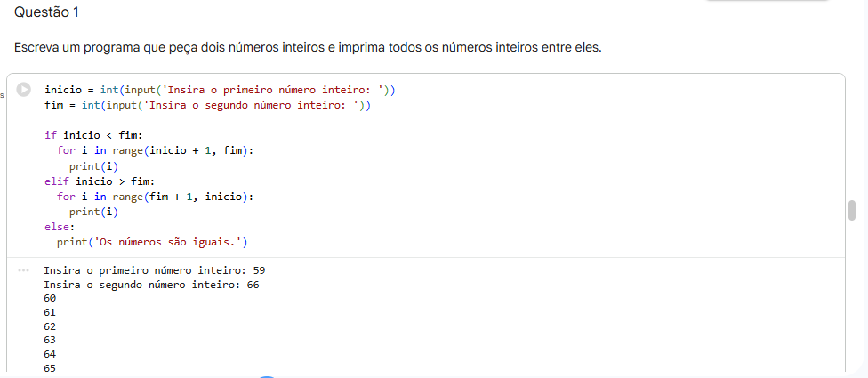Open the output options three-dot menu
The width and height of the screenshot is (868, 378).
pyautogui.click(x=23, y=270)
